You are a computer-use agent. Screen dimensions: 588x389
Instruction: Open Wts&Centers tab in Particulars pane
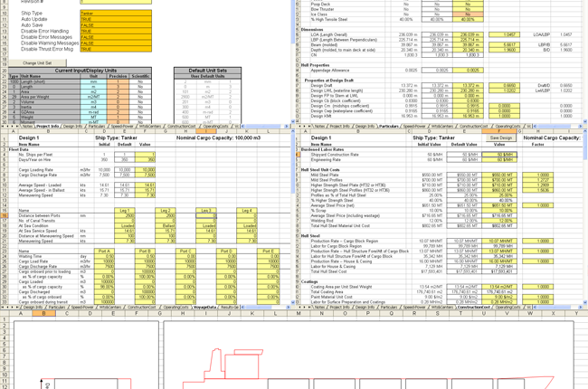pyautogui.click(x=442, y=127)
